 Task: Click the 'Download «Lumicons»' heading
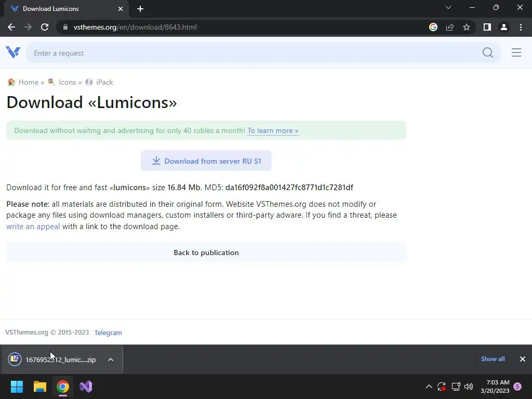click(x=91, y=102)
